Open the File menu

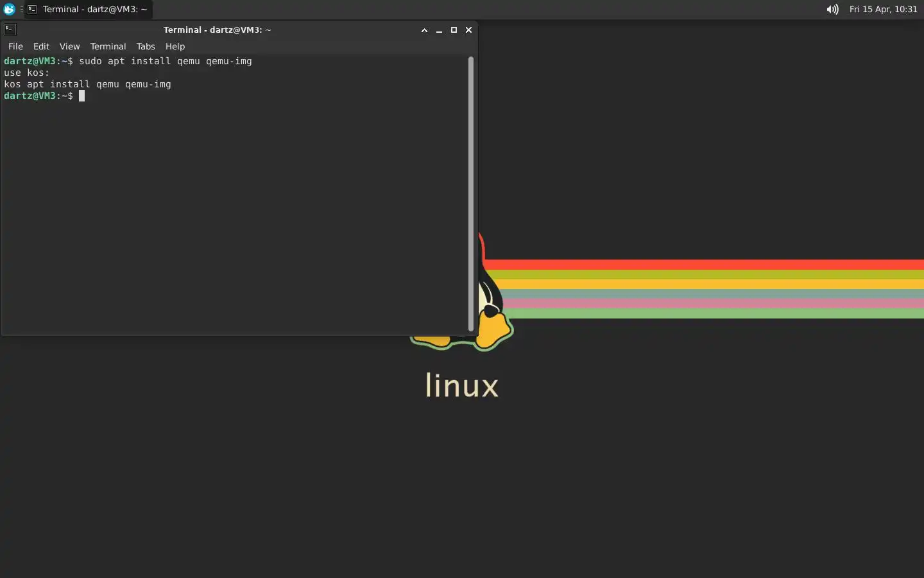pos(15,46)
